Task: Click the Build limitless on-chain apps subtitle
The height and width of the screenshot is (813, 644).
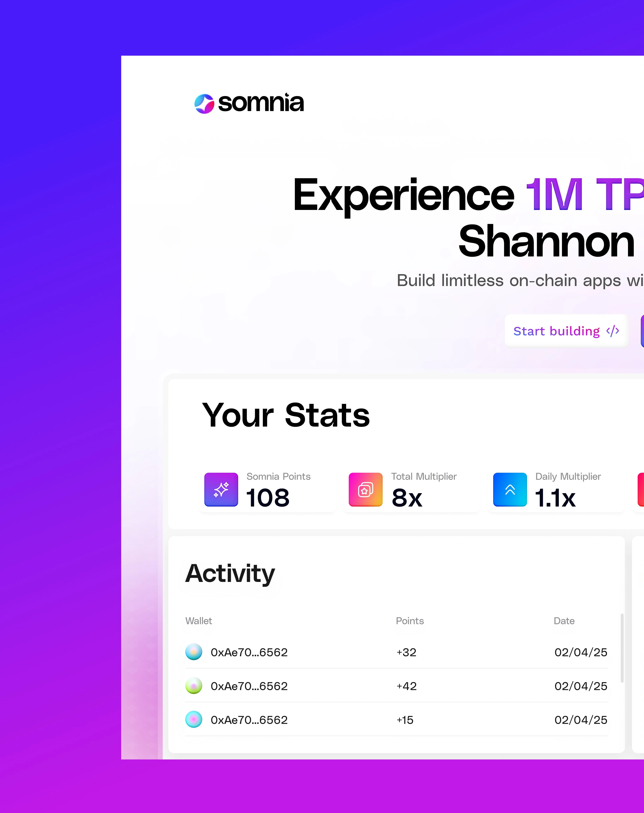Action: click(x=520, y=281)
